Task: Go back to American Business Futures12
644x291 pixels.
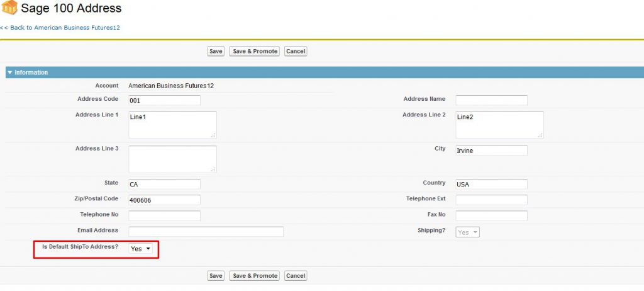Action: pos(60,28)
